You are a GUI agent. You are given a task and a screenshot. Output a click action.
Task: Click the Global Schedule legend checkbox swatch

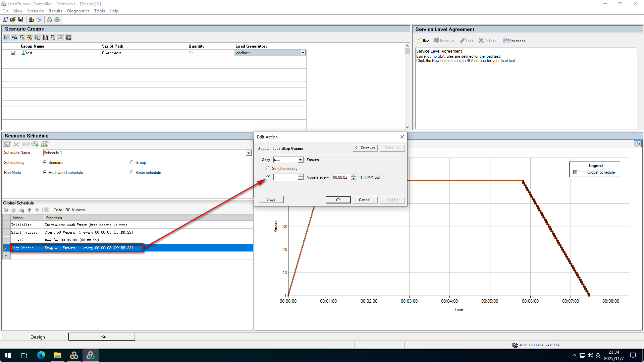[x=575, y=172]
